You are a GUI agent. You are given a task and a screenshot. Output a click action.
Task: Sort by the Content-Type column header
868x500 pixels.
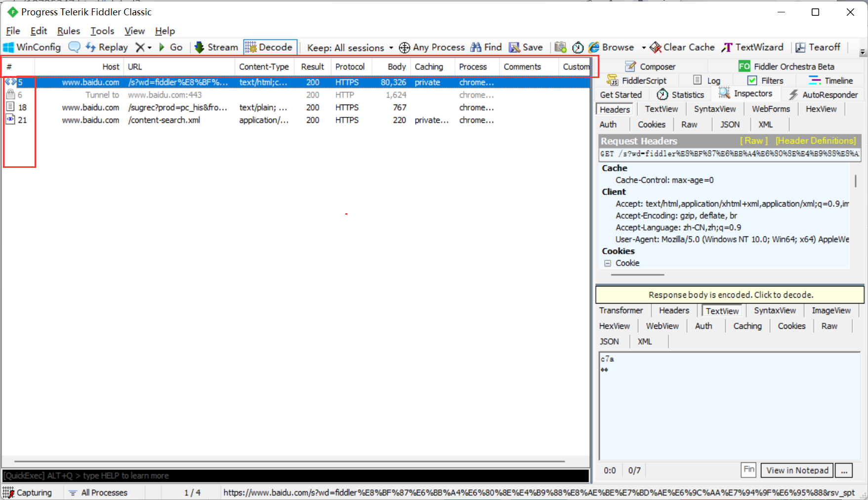click(x=264, y=67)
